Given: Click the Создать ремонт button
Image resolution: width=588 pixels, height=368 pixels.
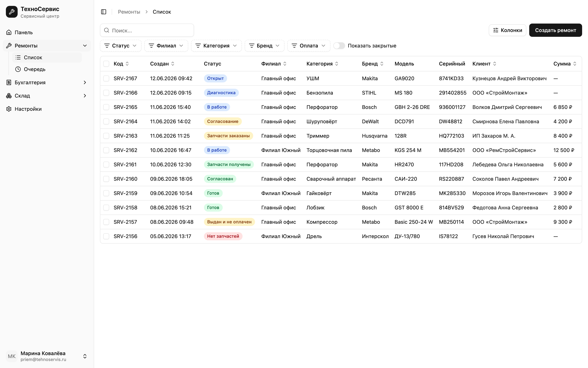Looking at the screenshot, I should [x=555, y=30].
